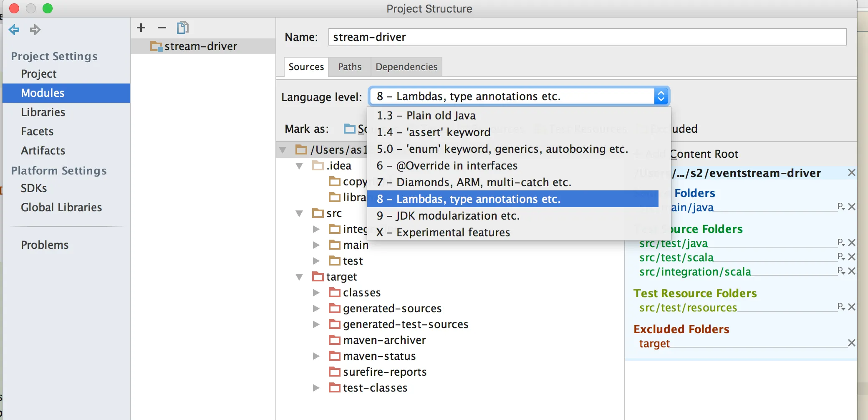Close the Language level combo box arrow
The width and height of the screenshot is (868, 420).
point(661,96)
